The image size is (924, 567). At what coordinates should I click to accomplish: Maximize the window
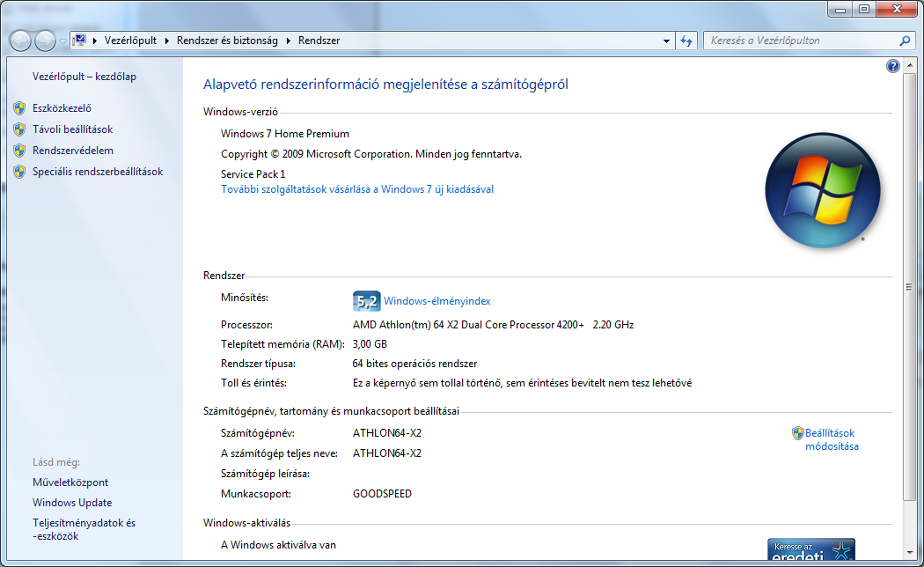coord(864,10)
